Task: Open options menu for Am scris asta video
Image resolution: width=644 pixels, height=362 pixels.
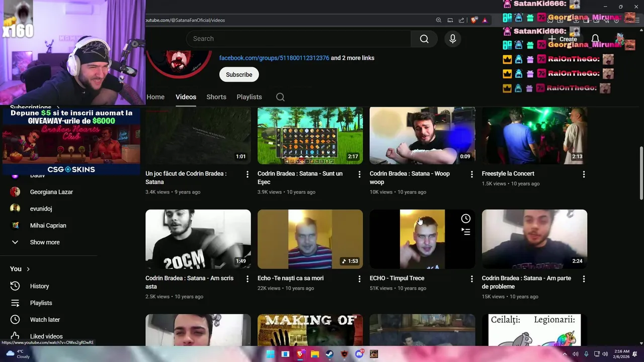Action: point(247,279)
